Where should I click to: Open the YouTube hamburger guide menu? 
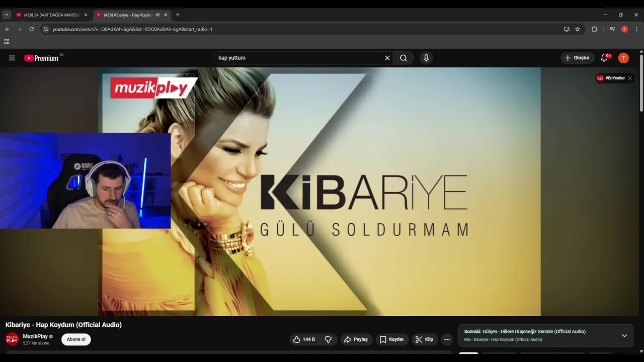click(12, 58)
